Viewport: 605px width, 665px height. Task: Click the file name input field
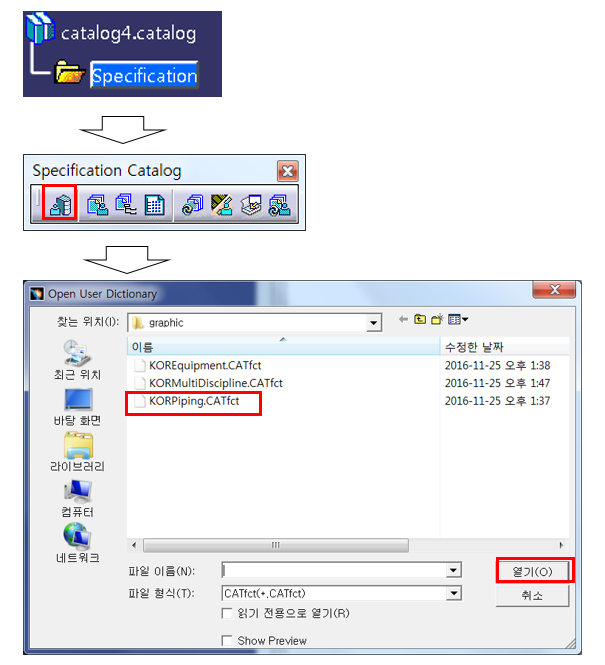[334, 570]
